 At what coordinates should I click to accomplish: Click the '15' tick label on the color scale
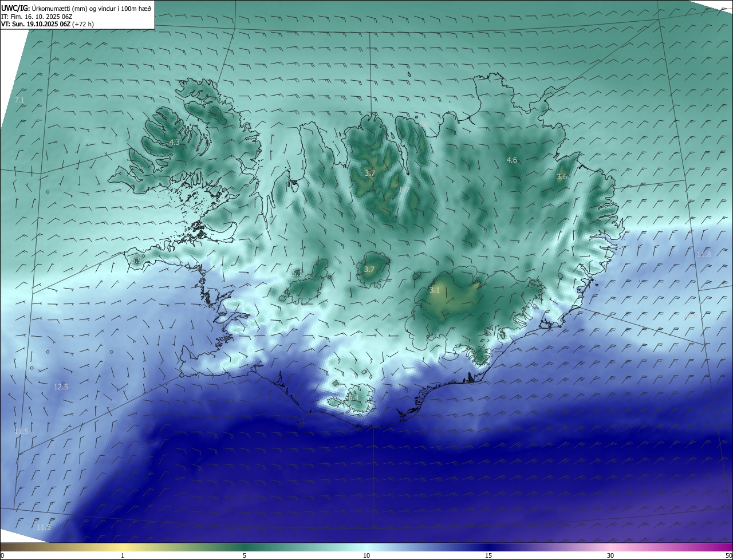point(488,555)
